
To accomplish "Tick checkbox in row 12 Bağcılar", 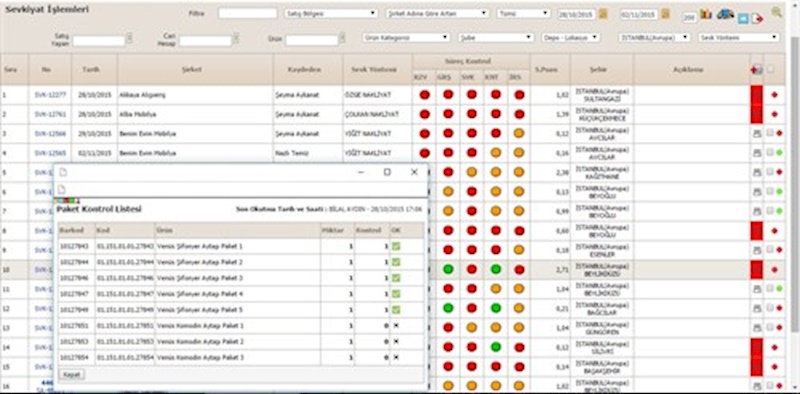I will point(770,308).
